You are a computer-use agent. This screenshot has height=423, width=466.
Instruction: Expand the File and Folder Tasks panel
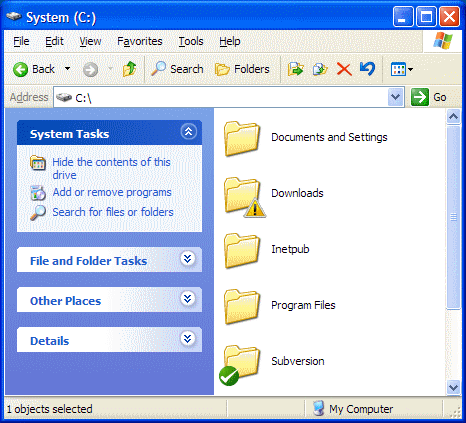(x=188, y=259)
